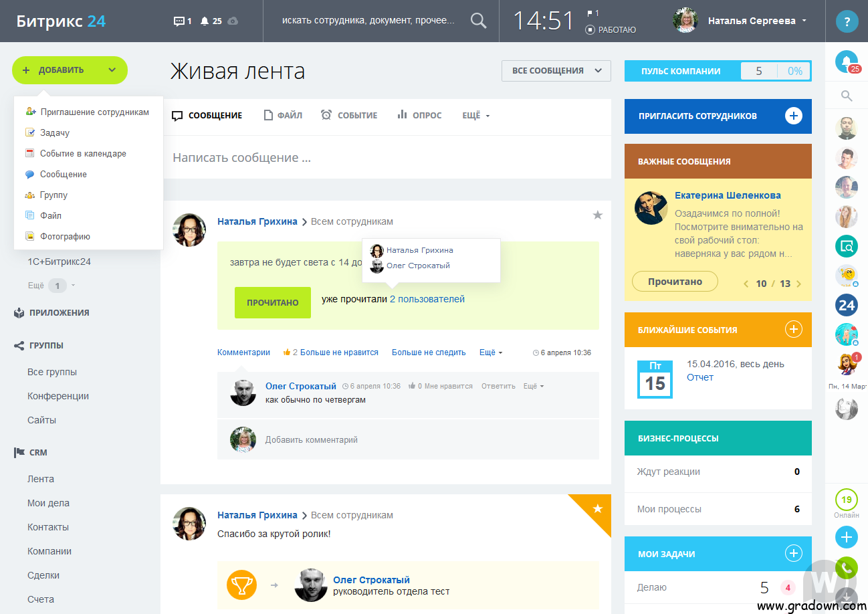The height and width of the screenshot is (614, 868).
Task: Click the green Прочитано button in post
Action: click(x=273, y=302)
